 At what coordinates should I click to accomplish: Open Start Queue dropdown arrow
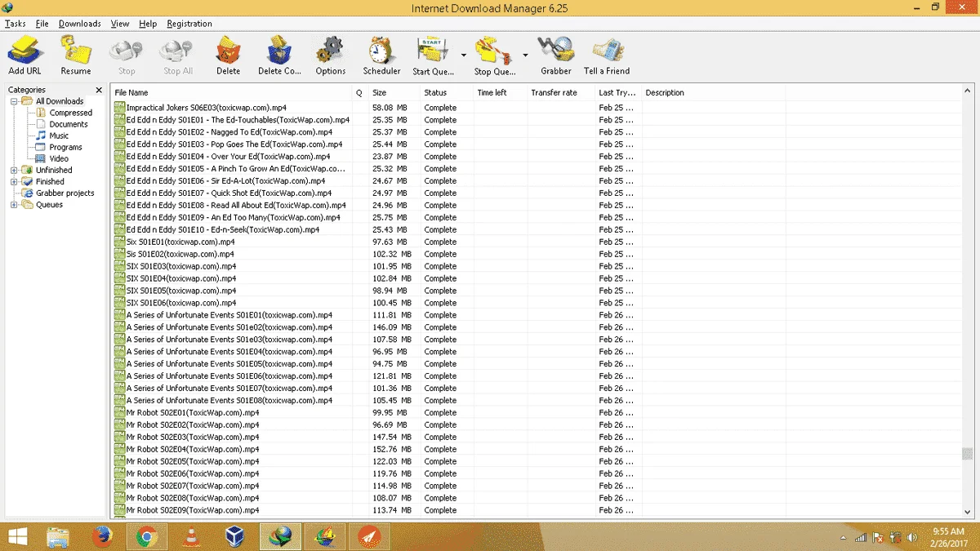463,56
